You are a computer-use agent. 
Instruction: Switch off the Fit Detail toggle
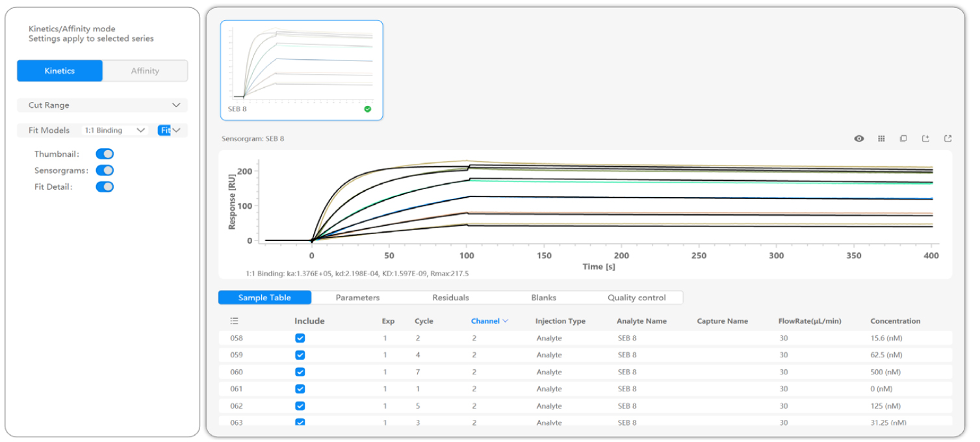click(x=105, y=187)
